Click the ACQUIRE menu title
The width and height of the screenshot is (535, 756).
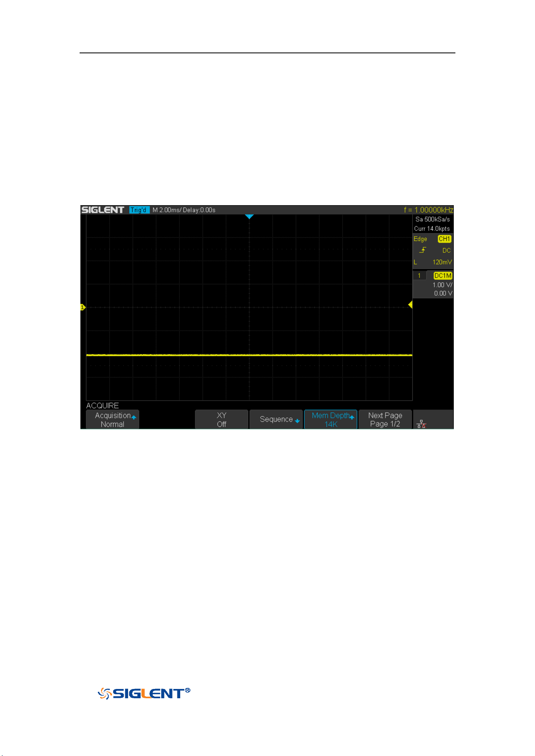point(103,405)
